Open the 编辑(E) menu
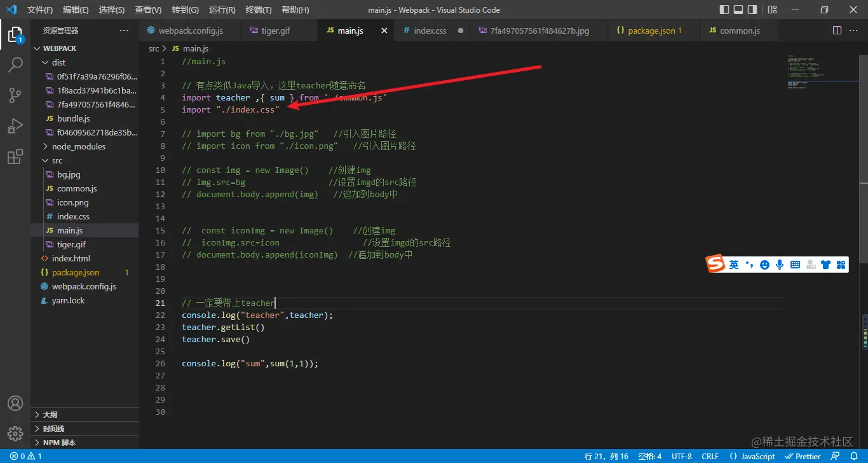Viewport: 868px width, 463px height. pyautogui.click(x=76, y=10)
